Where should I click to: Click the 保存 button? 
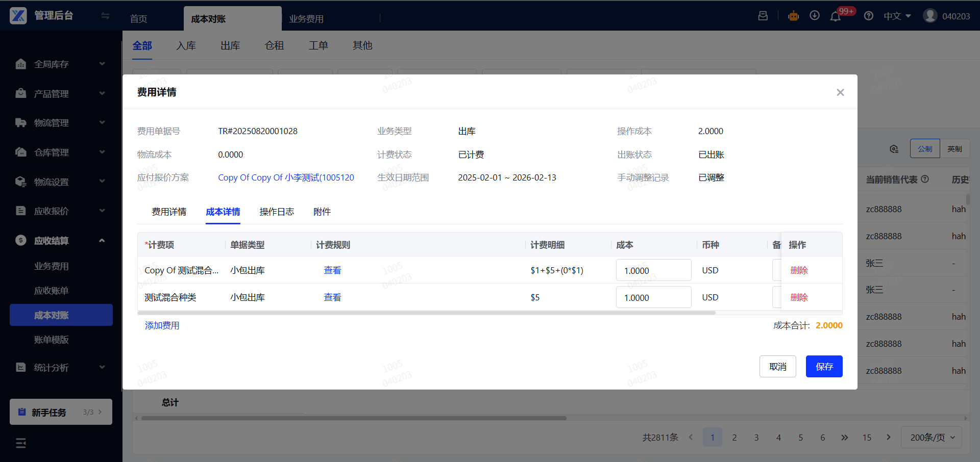click(x=824, y=367)
